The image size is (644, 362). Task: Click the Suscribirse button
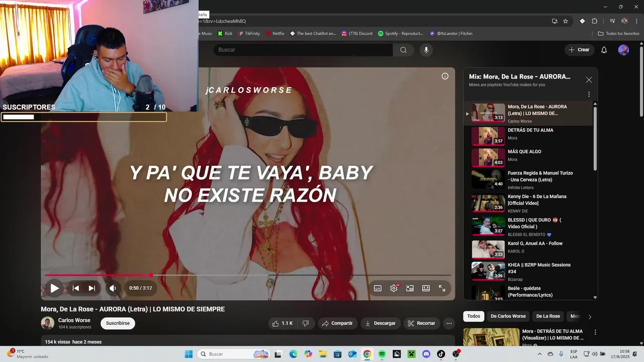click(x=118, y=323)
